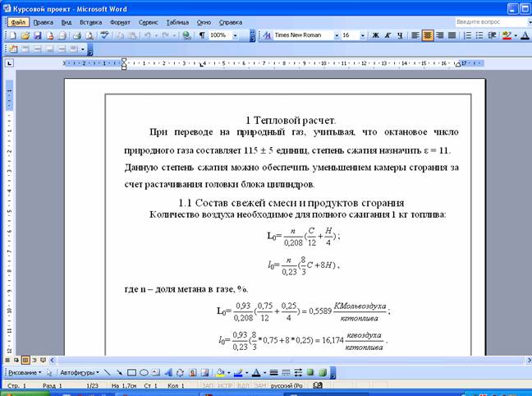The width and height of the screenshot is (532, 396).
Task: Print the document with printer icon
Action: (77, 35)
